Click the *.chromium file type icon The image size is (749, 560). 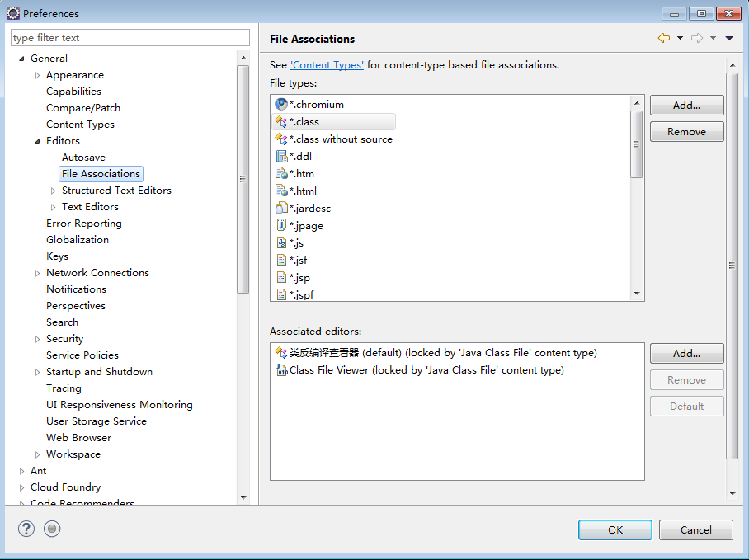coord(281,104)
